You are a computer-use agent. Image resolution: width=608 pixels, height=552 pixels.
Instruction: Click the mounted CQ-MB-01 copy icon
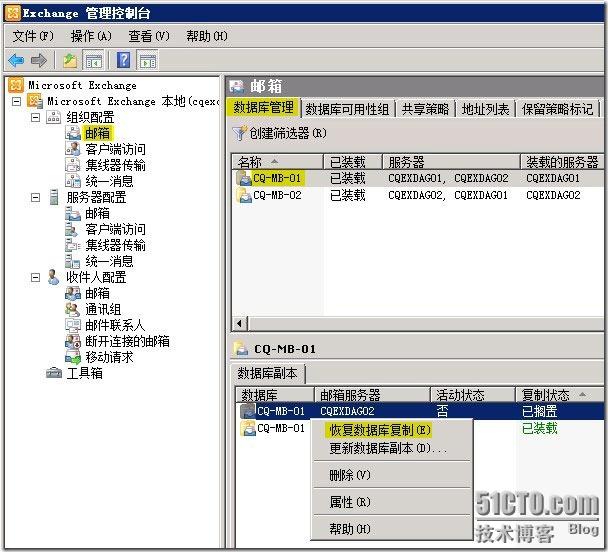pos(247,428)
